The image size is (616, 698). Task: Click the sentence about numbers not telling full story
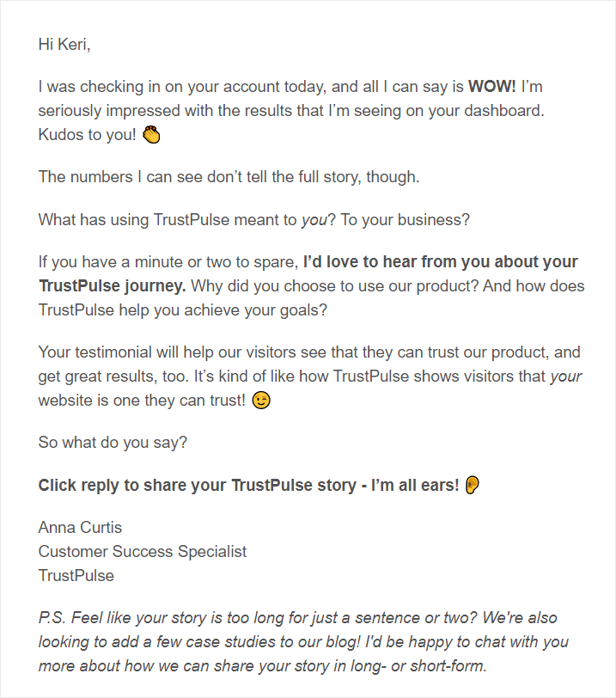coord(229,177)
